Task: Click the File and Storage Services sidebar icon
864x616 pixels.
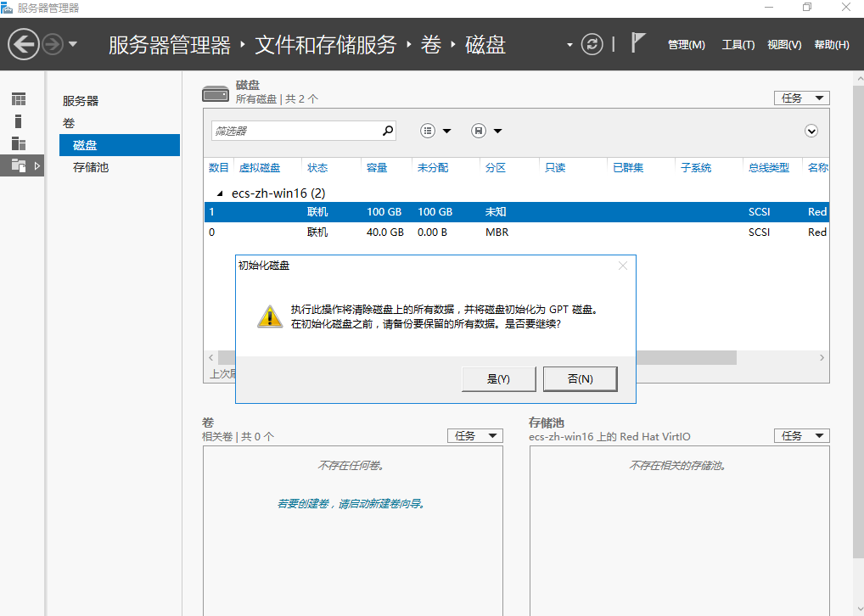Action: coord(19,166)
